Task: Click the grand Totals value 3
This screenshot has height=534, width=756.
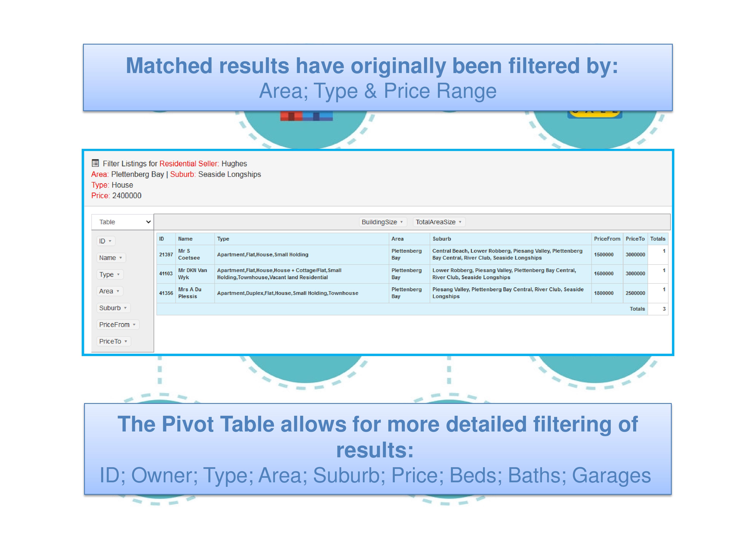Action: [664, 309]
